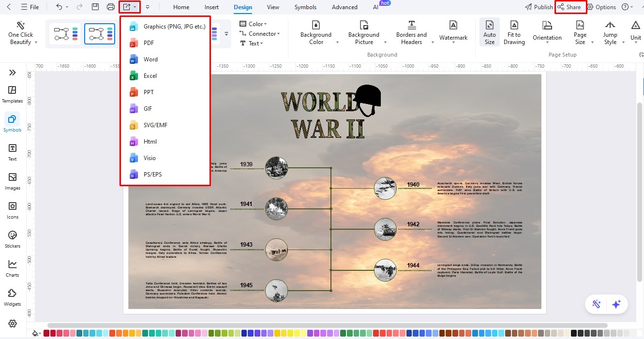Open the Icons sidebar panel
Viewport: 644px width, 339px height.
(13, 210)
